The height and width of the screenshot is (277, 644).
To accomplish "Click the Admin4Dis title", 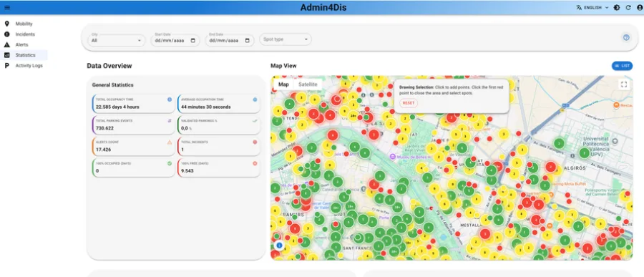I will click(x=323, y=7).
